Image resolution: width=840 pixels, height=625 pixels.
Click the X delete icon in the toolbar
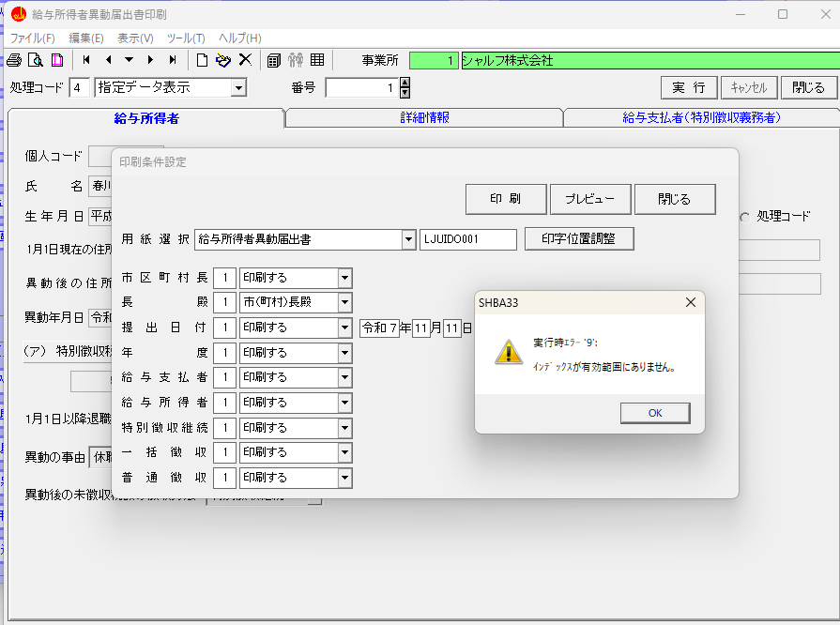click(x=245, y=60)
